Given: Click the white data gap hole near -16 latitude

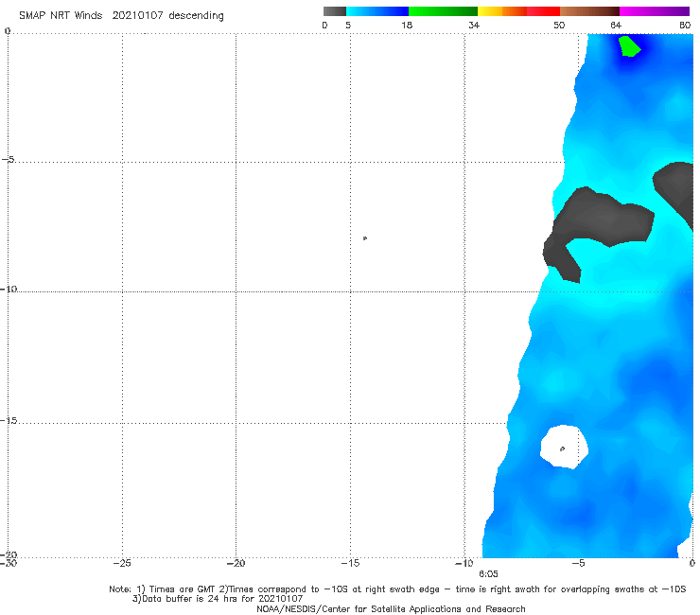Looking at the screenshot, I should click(564, 447).
